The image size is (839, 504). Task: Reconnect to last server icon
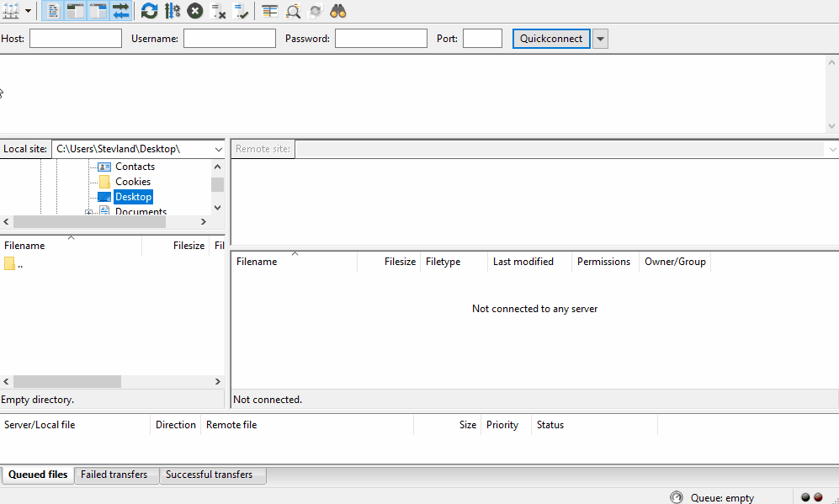(242, 11)
